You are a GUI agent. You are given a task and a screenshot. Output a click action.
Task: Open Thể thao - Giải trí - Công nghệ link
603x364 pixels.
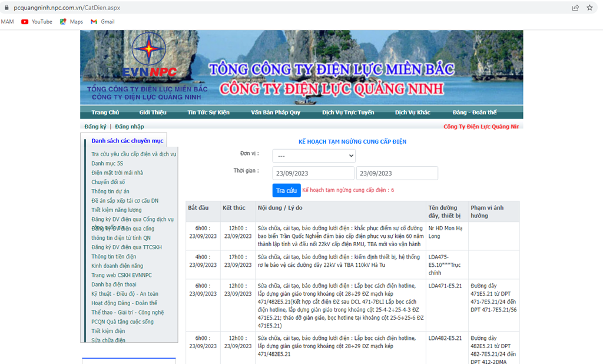(128, 312)
